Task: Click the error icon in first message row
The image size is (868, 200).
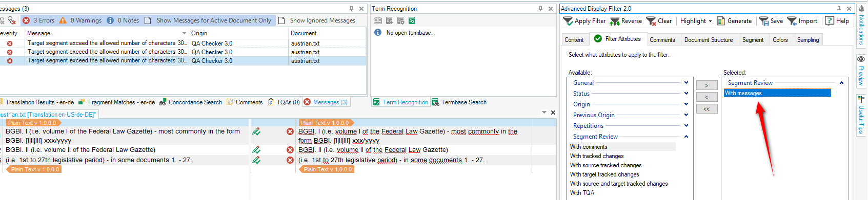Action: 10,43
